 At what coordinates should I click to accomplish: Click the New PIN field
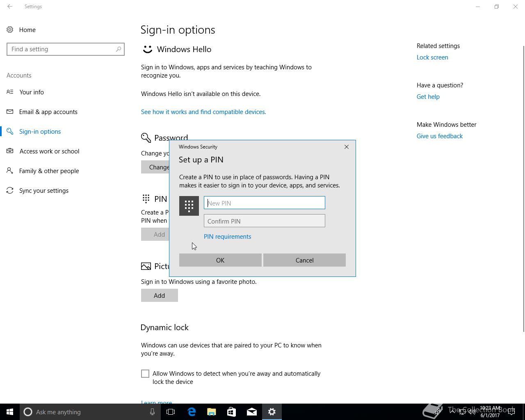pyautogui.click(x=265, y=203)
